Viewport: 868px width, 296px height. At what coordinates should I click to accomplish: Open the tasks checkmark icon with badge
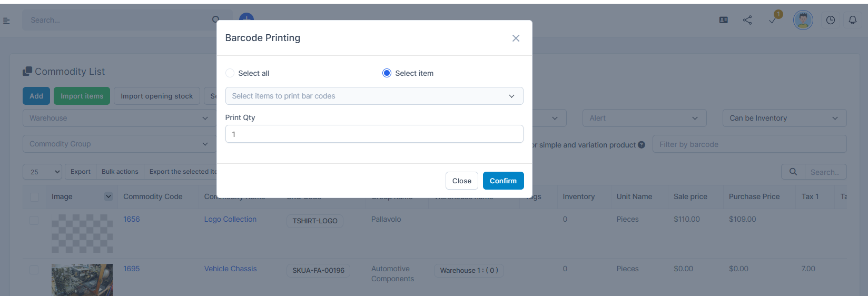tap(773, 20)
